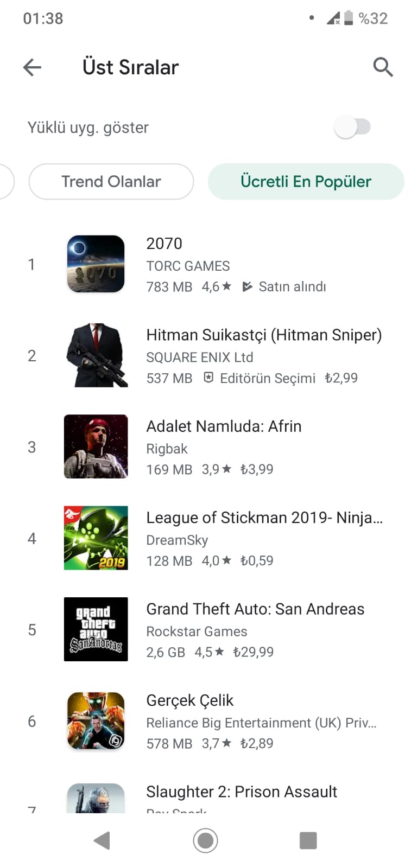Screen dimensions: 411x868
Task: Tap the Gerçek Çelik app icon
Action: tap(96, 721)
